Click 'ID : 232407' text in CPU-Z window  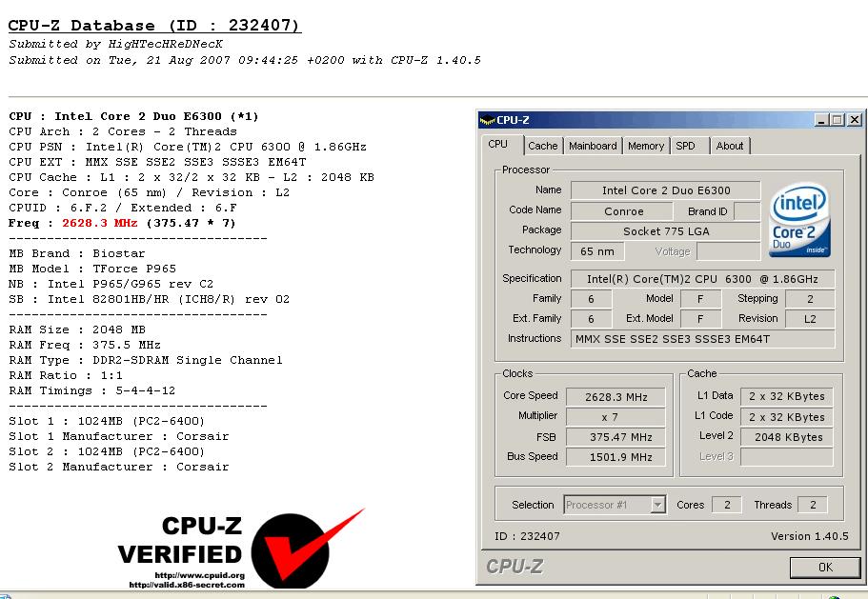(x=527, y=536)
